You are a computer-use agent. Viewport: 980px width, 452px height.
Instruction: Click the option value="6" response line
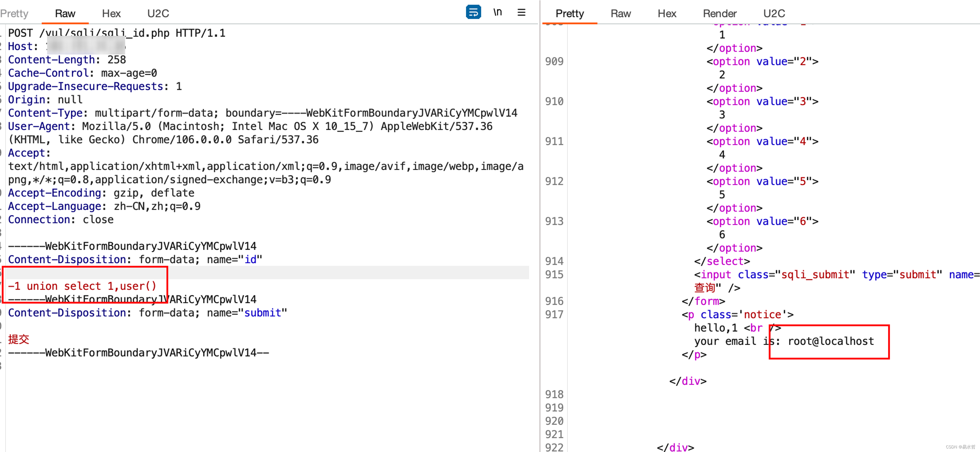point(763,221)
